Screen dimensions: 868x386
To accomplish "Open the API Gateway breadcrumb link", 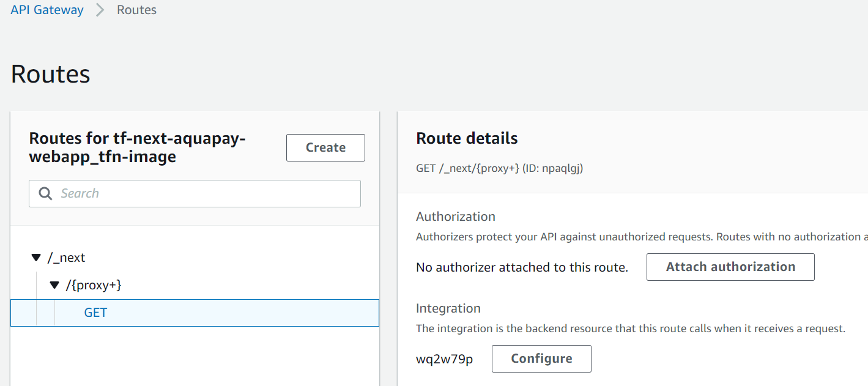I will click(x=46, y=10).
